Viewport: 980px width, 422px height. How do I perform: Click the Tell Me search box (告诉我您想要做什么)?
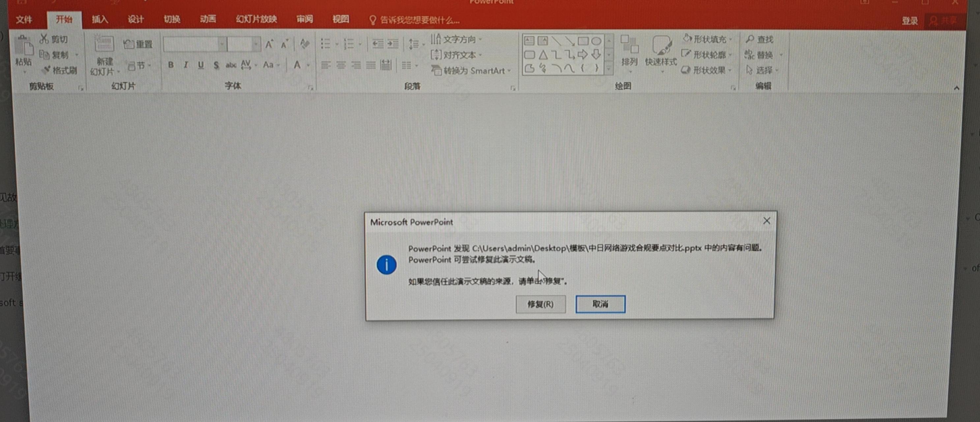click(415, 20)
